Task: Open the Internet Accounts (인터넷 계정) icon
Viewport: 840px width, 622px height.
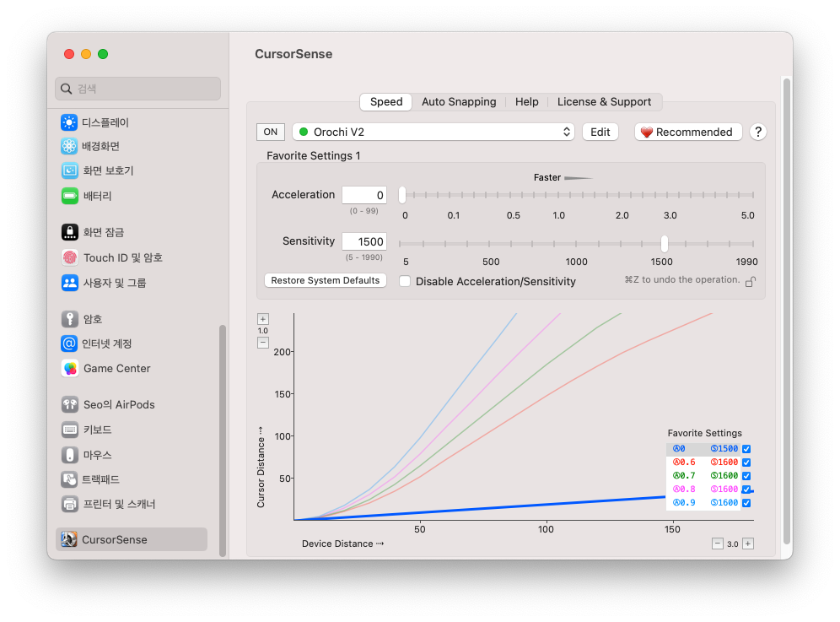Action: (x=69, y=343)
